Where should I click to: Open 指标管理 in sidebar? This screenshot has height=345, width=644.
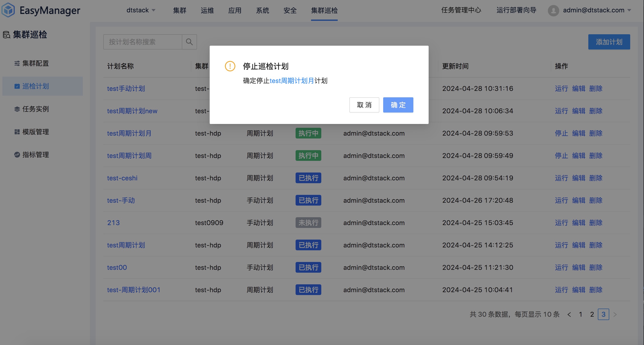(x=43, y=154)
